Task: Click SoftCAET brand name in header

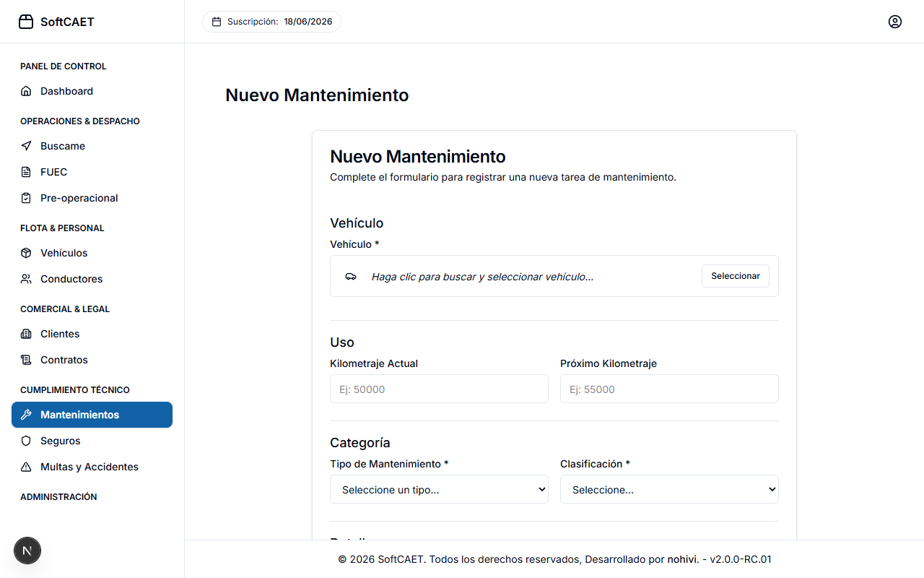Action: pos(67,22)
